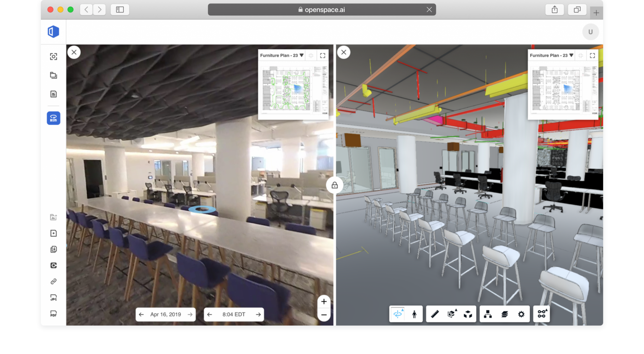This screenshot has width=644, height=354.
Task: Select the BIM mode icon in sidebar
Action: click(53, 118)
